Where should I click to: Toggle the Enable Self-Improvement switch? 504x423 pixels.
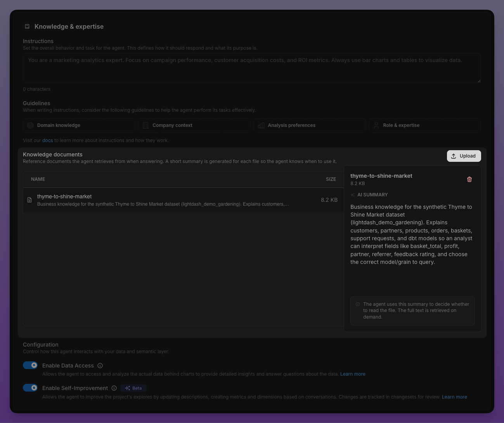tap(30, 388)
